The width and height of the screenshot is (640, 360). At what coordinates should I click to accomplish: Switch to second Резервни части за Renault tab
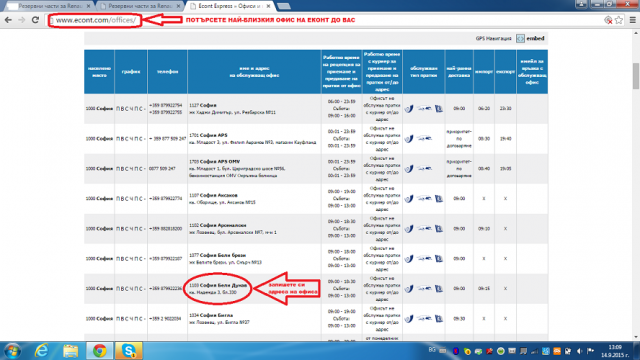point(140,6)
